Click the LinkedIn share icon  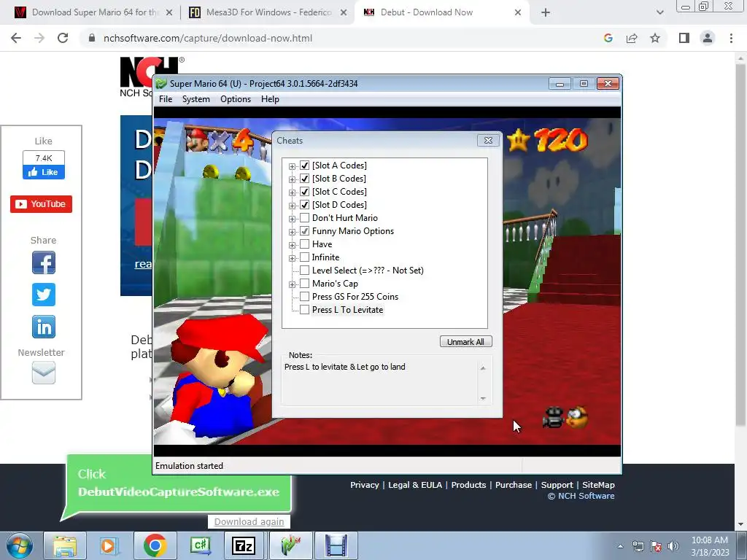43,327
